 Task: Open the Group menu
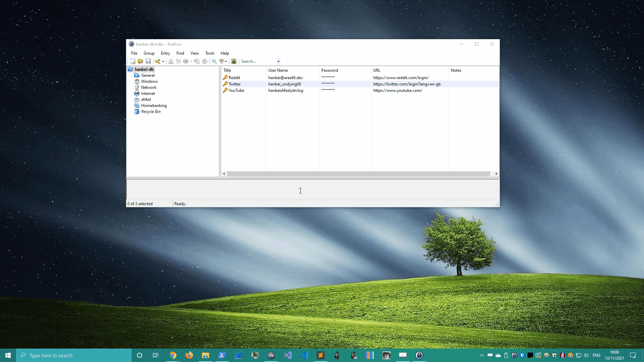[x=149, y=53]
